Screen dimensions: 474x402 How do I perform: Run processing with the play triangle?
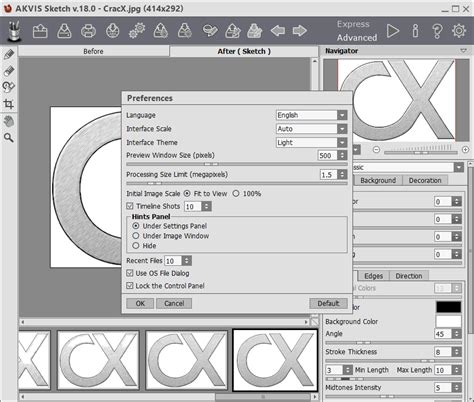coord(393,31)
